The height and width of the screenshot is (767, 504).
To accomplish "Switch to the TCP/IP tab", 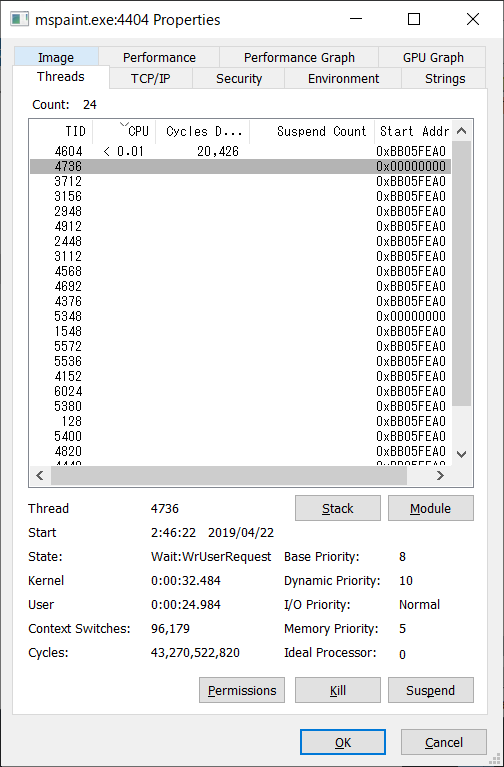I will coord(151,78).
